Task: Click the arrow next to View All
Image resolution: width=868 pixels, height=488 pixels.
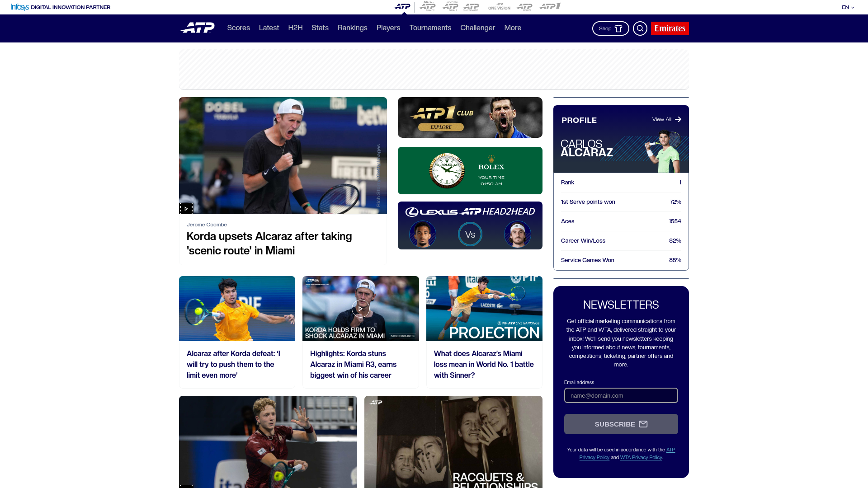Action: 678,119
